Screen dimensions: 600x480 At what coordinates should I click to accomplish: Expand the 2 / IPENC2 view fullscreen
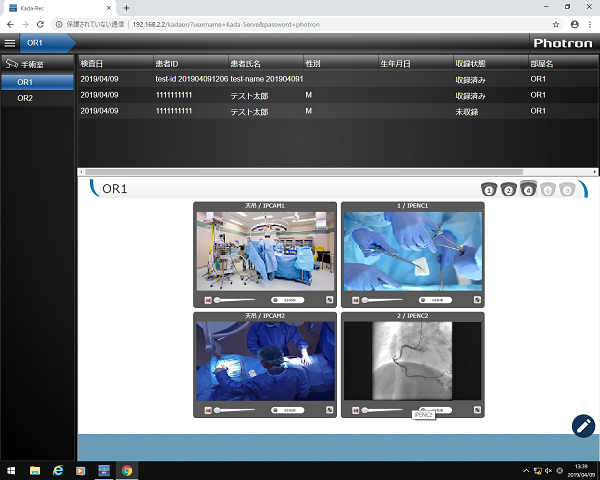click(477, 410)
